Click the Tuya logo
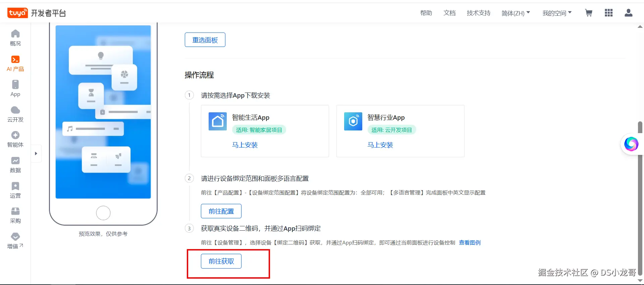Image resolution: width=644 pixels, height=285 pixels. pos(17,13)
